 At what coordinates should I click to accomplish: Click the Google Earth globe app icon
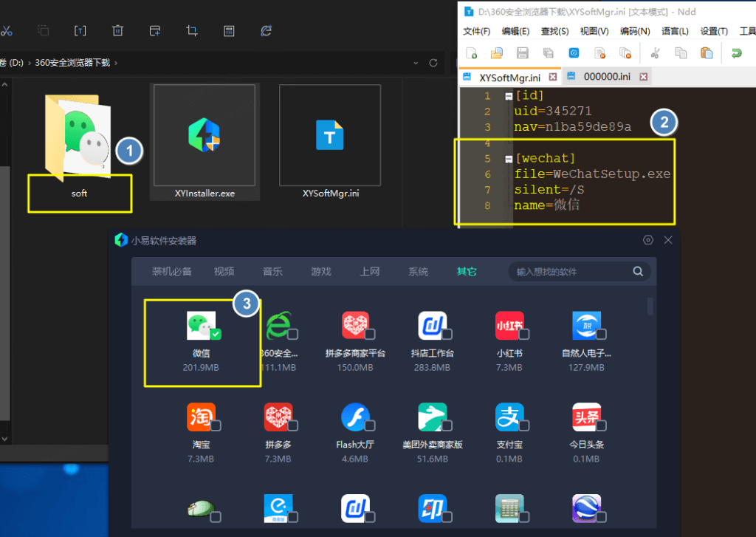coord(586,508)
